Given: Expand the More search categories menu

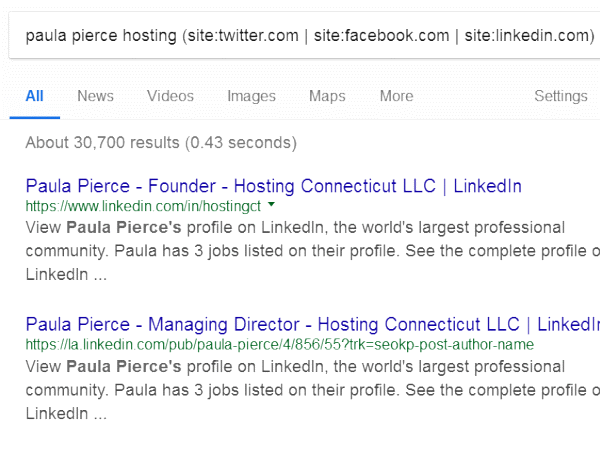Looking at the screenshot, I should 396,96.
